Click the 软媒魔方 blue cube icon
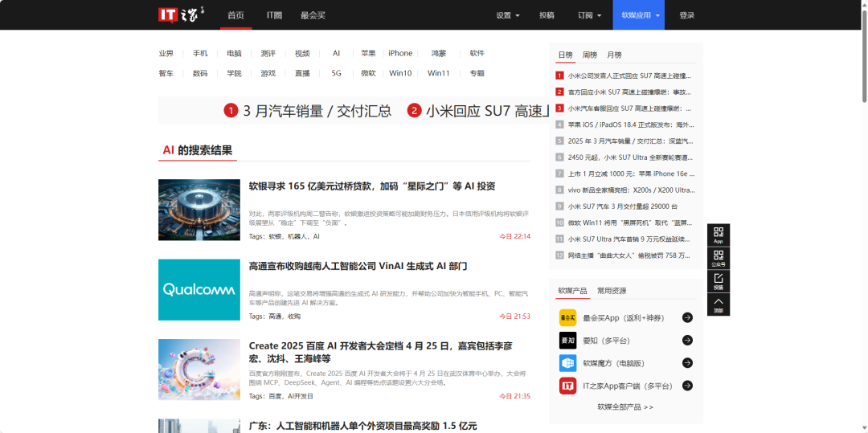The image size is (868, 433). coord(567,363)
